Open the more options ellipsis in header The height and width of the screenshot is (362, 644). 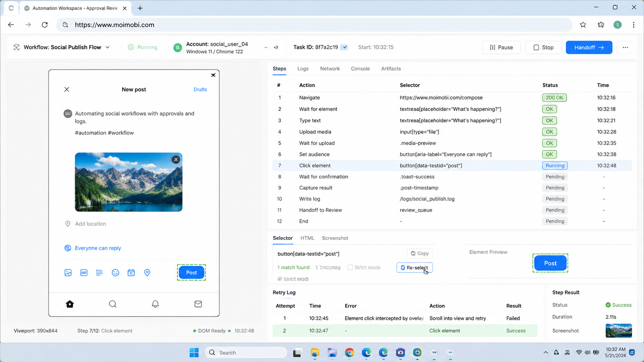click(625, 47)
